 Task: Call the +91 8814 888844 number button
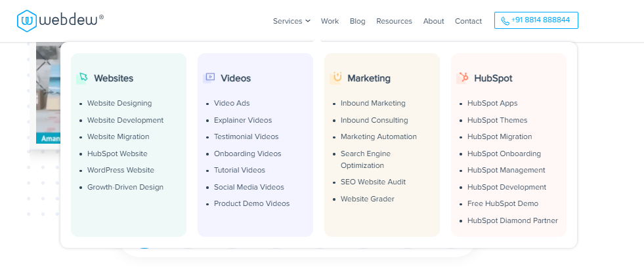(x=536, y=20)
